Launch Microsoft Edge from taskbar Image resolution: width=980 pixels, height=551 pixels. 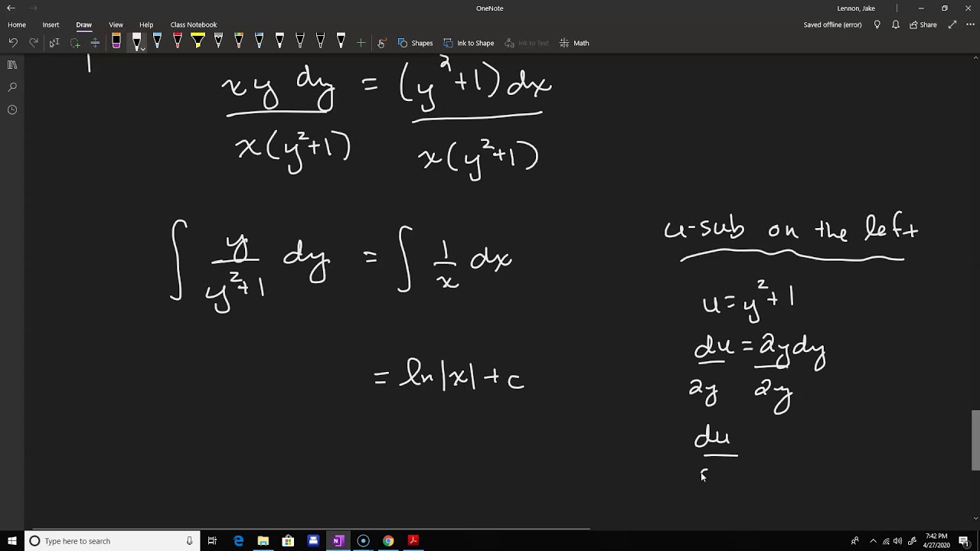238,541
